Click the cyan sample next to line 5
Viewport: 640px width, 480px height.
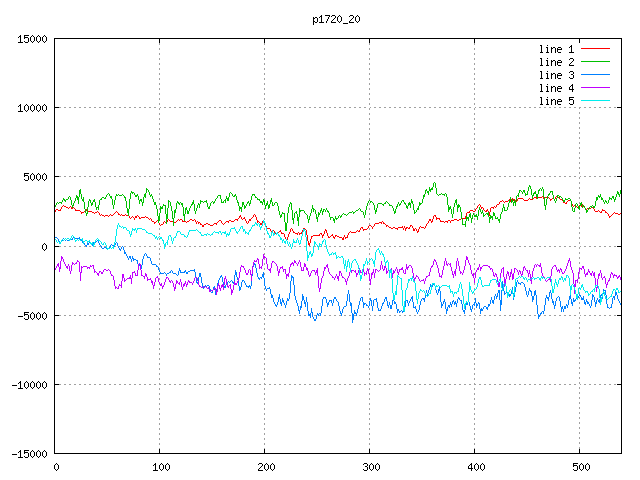pyautogui.click(x=595, y=101)
